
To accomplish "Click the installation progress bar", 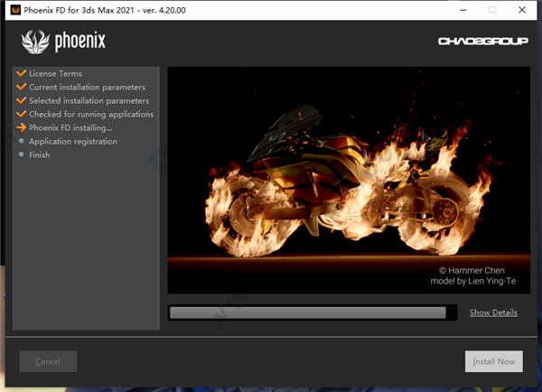I will tap(307, 313).
